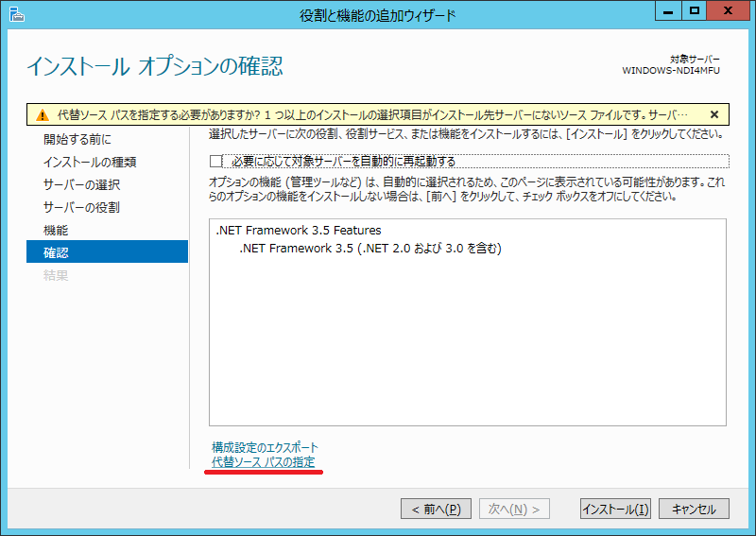Open the サーバーの選択 step

click(x=81, y=185)
